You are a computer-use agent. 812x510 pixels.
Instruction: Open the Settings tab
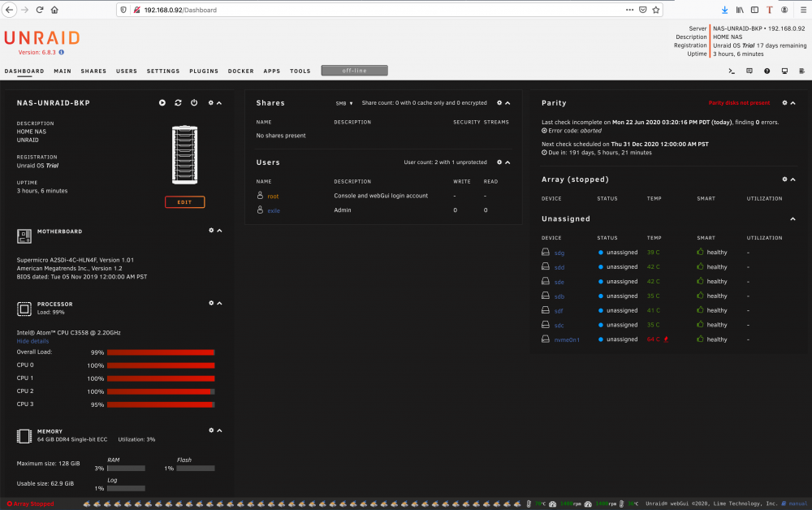coord(163,71)
